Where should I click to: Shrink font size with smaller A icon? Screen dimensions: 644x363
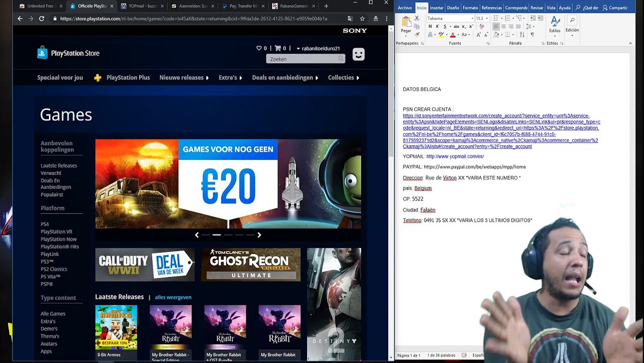point(486,35)
